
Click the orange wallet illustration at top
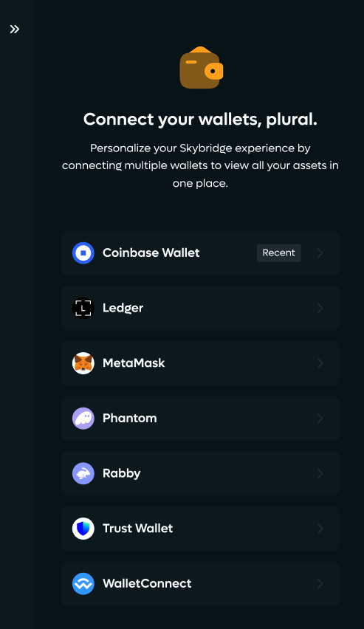pos(201,67)
